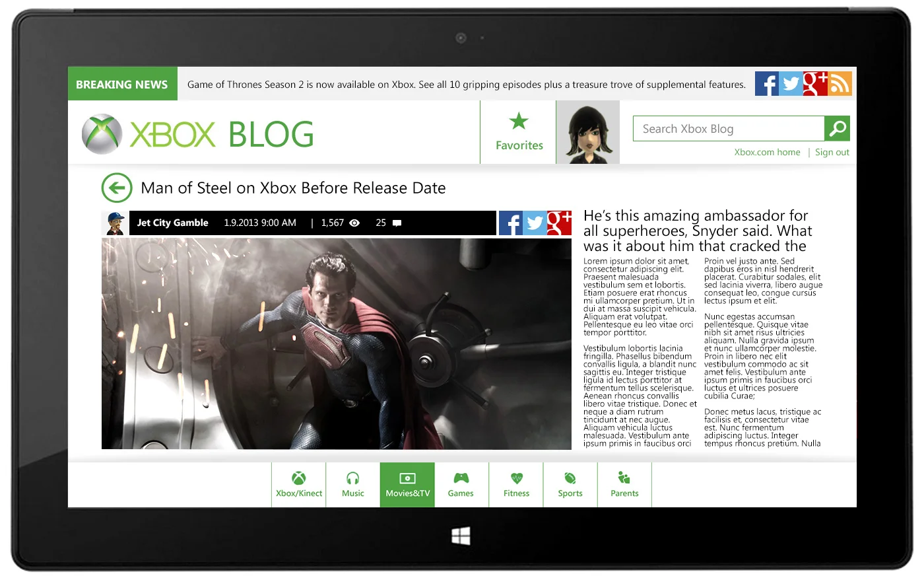
Task: Click the Jet City Gamble author avatar
Action: point(115,223)
